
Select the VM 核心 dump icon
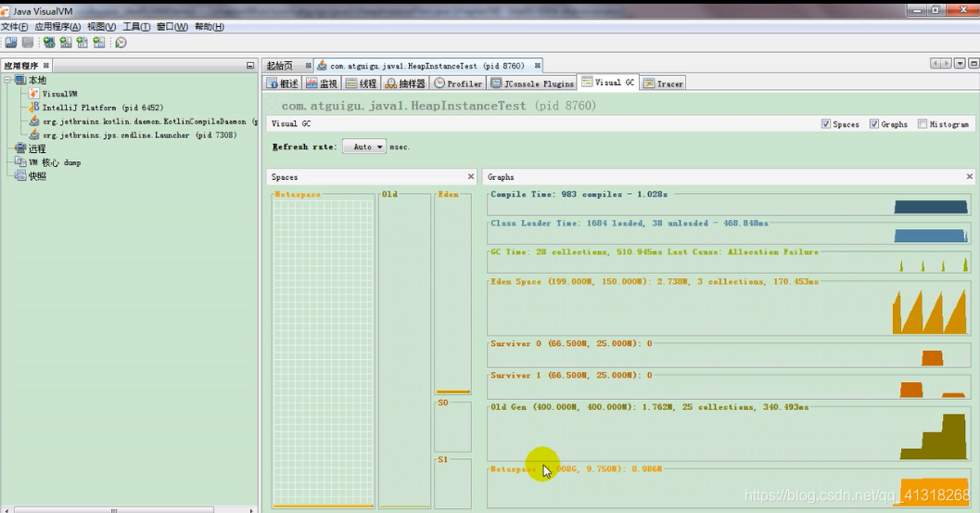[x=20, y=162]
